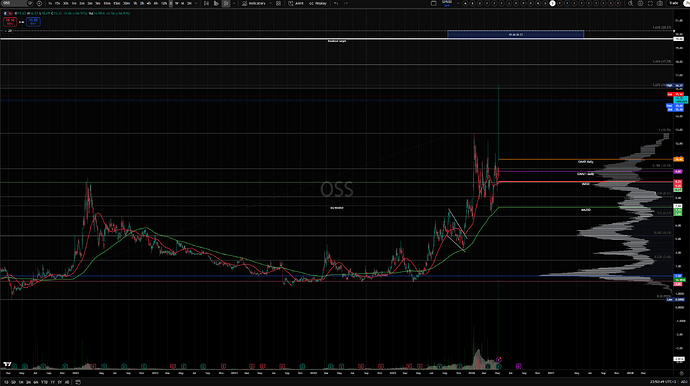Image resolution: width=690 pixels, height=386 pixels.
Task: Open indicator templates grid icon
Action: click(x=278, y=3)
